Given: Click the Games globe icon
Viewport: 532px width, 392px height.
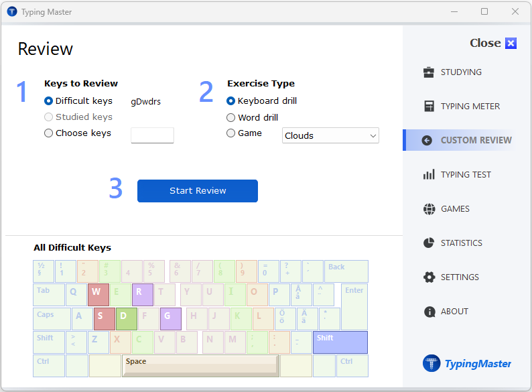Looking at the screenshot, I should click(x=429, y=208).
